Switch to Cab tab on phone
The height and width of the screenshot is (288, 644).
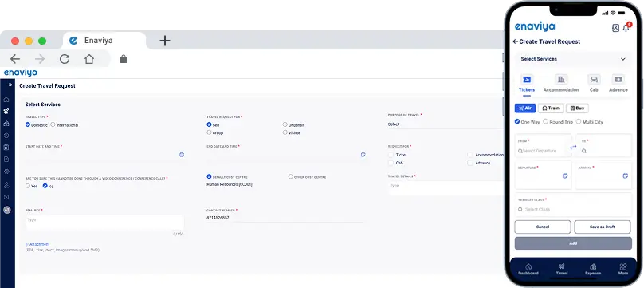(x=594, y=84)
